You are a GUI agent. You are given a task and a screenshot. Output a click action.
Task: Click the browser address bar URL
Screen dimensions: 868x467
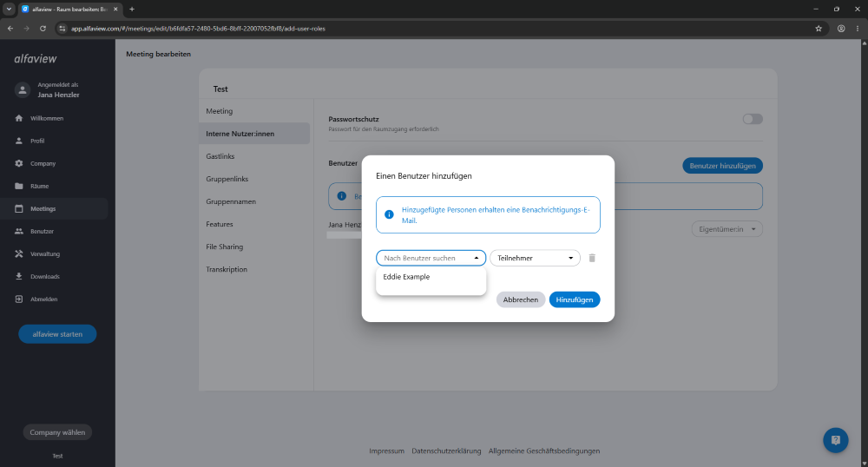(x=198, y=29)
